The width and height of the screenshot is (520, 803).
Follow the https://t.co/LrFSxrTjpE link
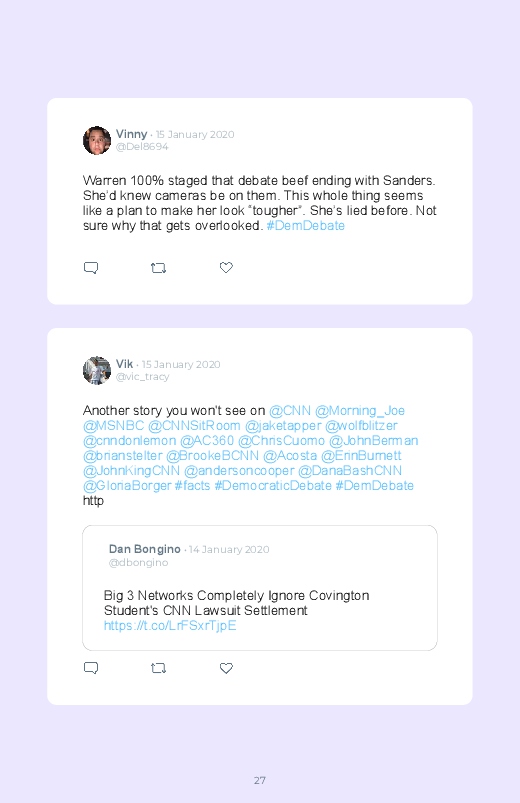[170, 626]
